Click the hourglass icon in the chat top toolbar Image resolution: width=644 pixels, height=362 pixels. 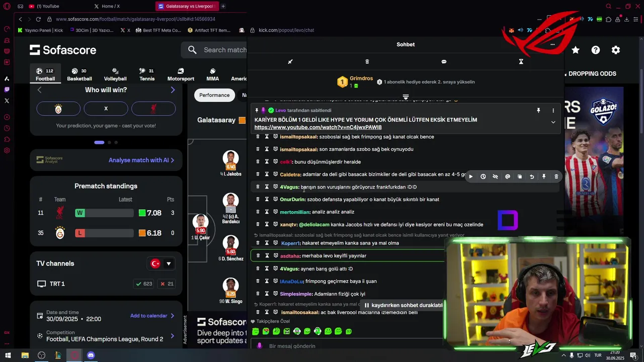point(521,62)
